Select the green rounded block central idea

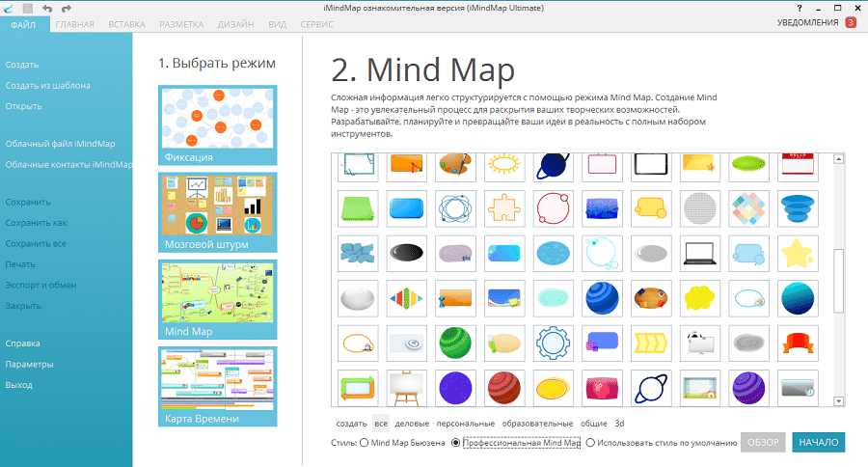pyautogui.click(x=358, y=208)
